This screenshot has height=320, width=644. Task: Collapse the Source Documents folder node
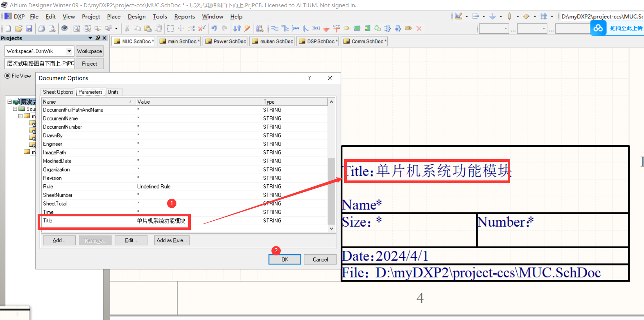tap(15, 109)
